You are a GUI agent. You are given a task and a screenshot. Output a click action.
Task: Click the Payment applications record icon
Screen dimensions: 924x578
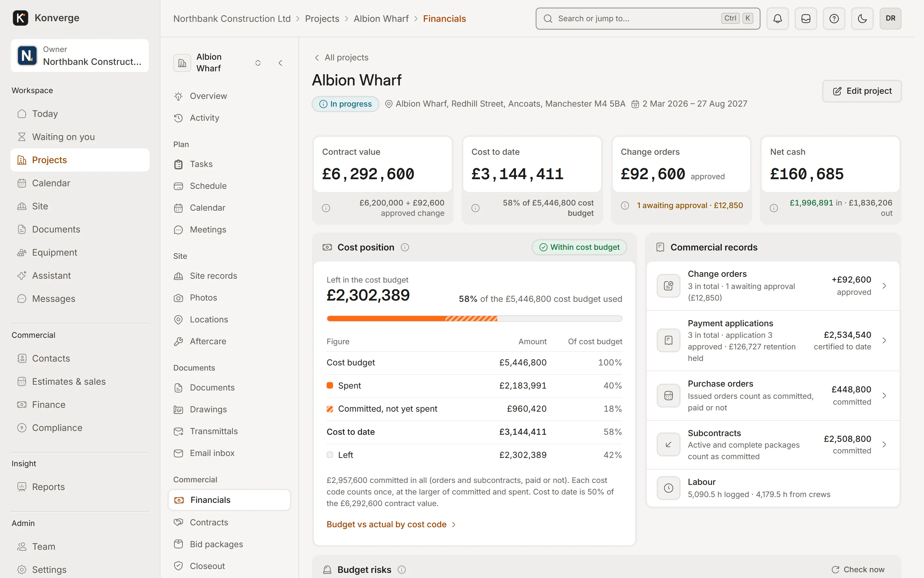point(669,340)
